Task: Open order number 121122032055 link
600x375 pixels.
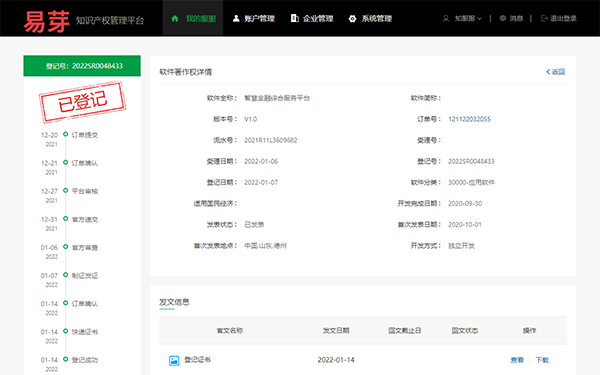Action: [x=470, y=119]
